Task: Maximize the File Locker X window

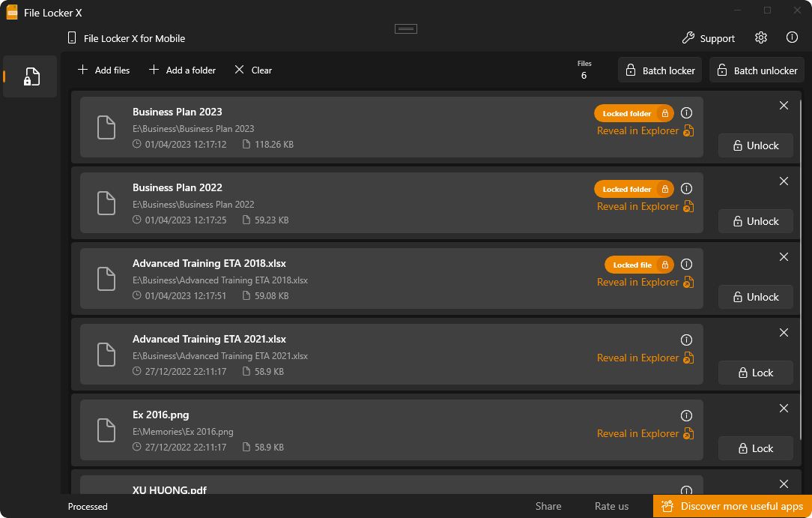Action: (768, 10)
